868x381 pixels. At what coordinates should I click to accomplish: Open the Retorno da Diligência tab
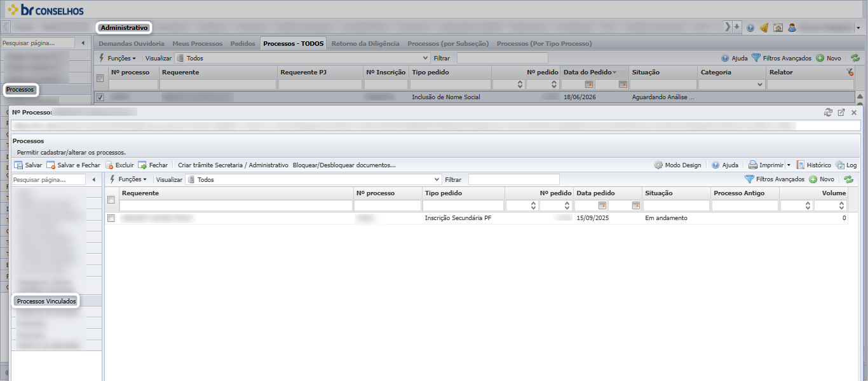tap(365, 44)
